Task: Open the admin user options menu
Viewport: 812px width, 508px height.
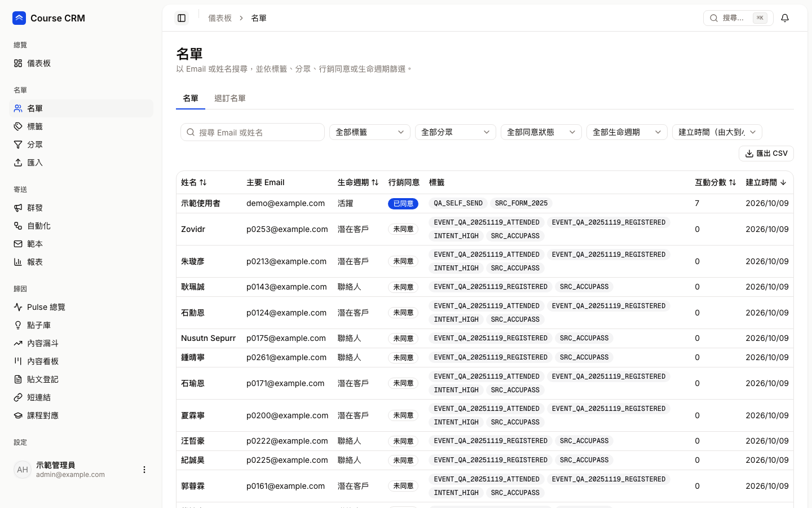Action: coord(144,470)
